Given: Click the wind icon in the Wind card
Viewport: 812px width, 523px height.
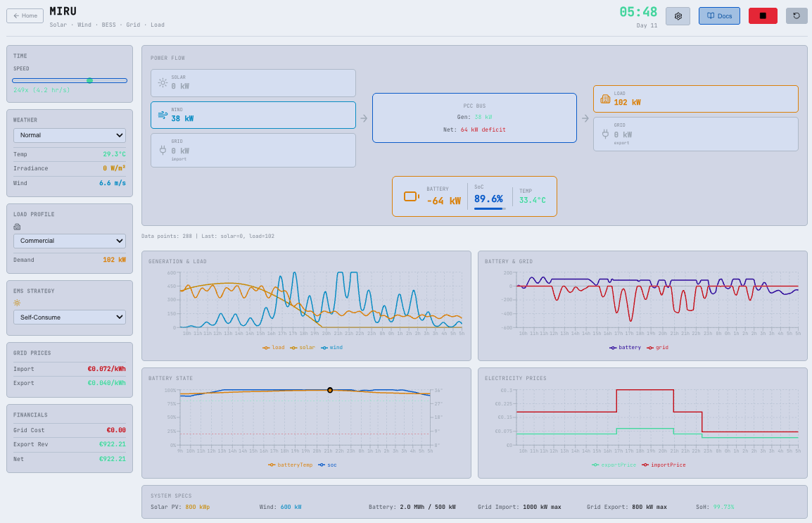Looking at the screenshot, I should (163, 115).
